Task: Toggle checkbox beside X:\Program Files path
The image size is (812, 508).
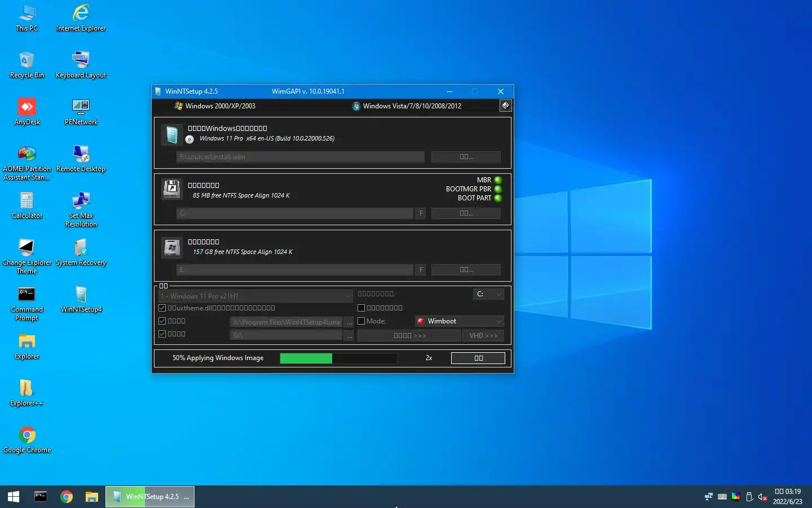Action: (162, 321)
